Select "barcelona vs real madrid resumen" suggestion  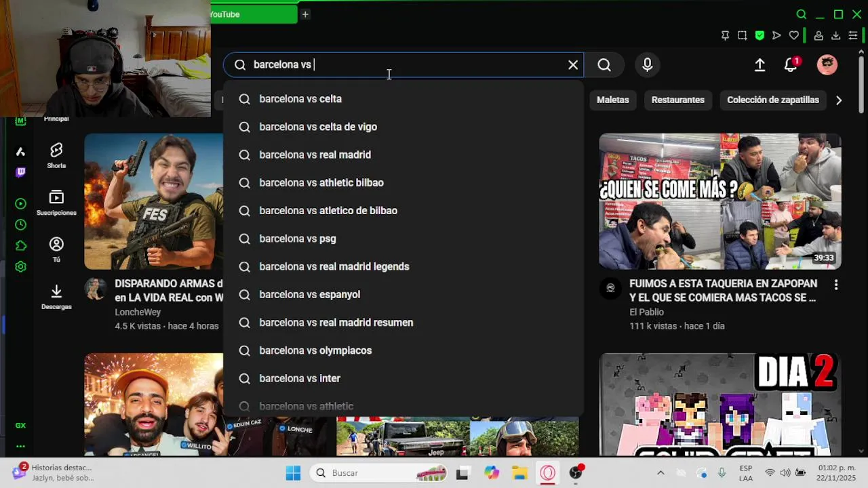pos(403,323)
